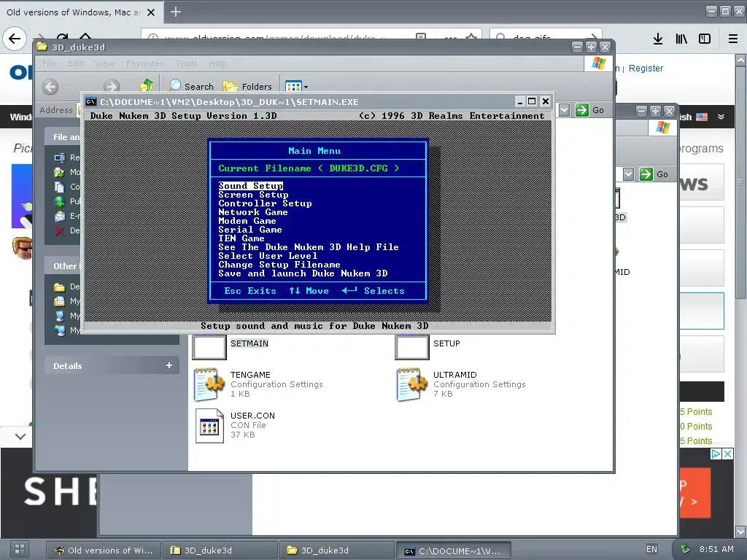The image size is (747, 560).
Task: Choose Select User Level entry
Action: 268,256
